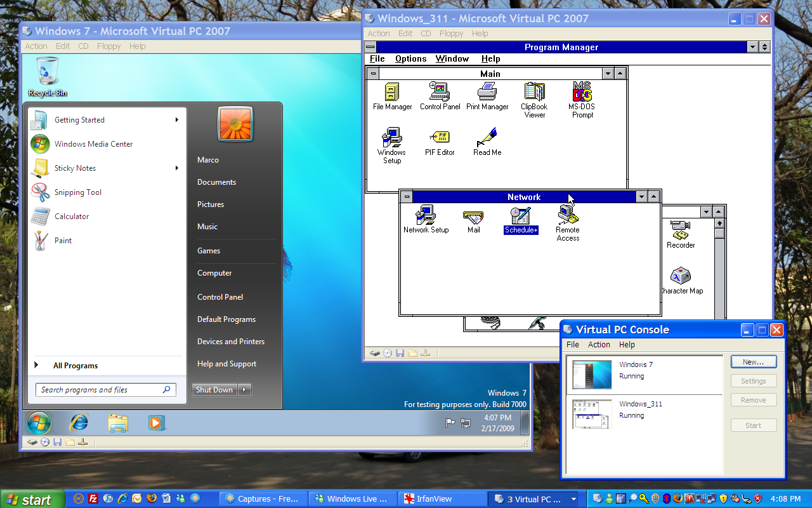812x508 pixels.
Task: Open File Manager in the Main group
Action: tap(392, 97)
